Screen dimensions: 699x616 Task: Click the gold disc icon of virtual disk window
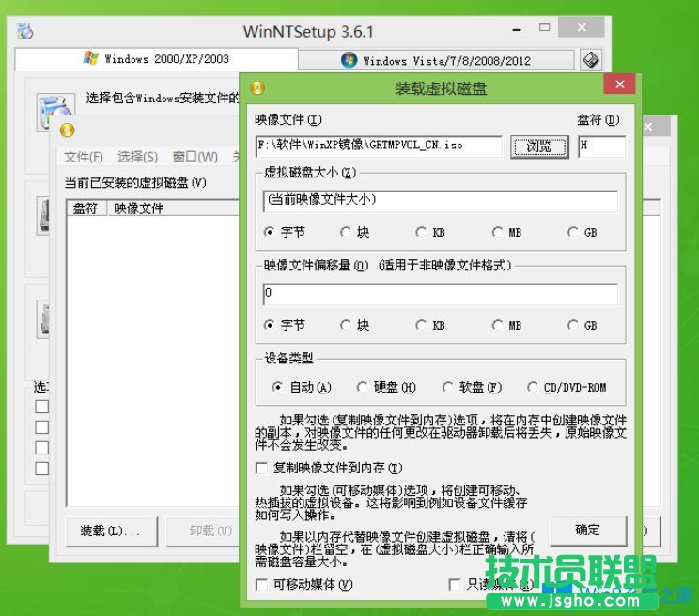(x=67, y=131)
